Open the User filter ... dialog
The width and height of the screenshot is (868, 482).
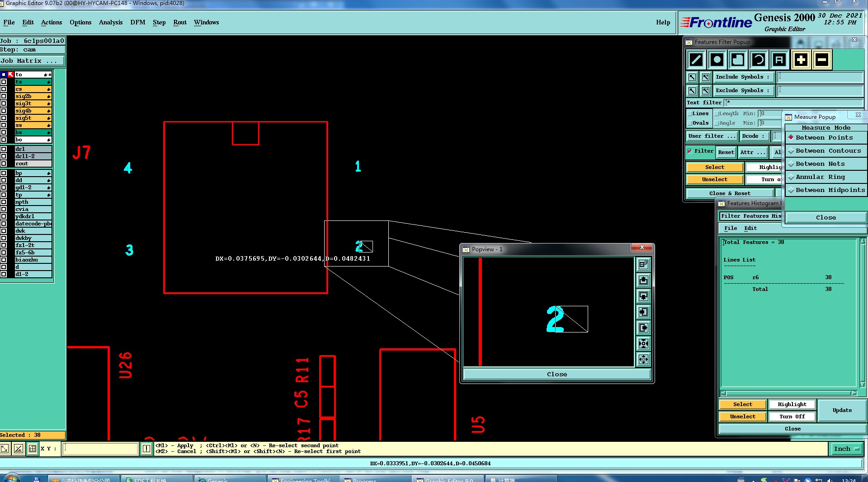[712, 136]
